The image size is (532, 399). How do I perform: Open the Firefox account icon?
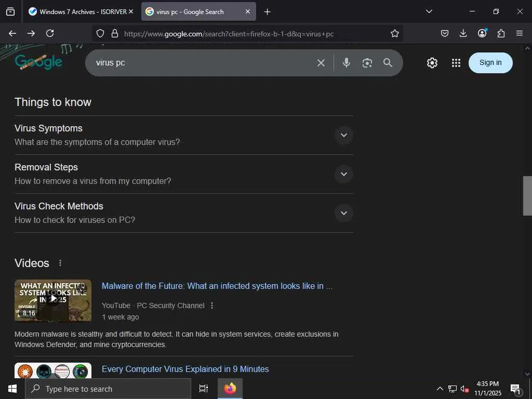482,33
